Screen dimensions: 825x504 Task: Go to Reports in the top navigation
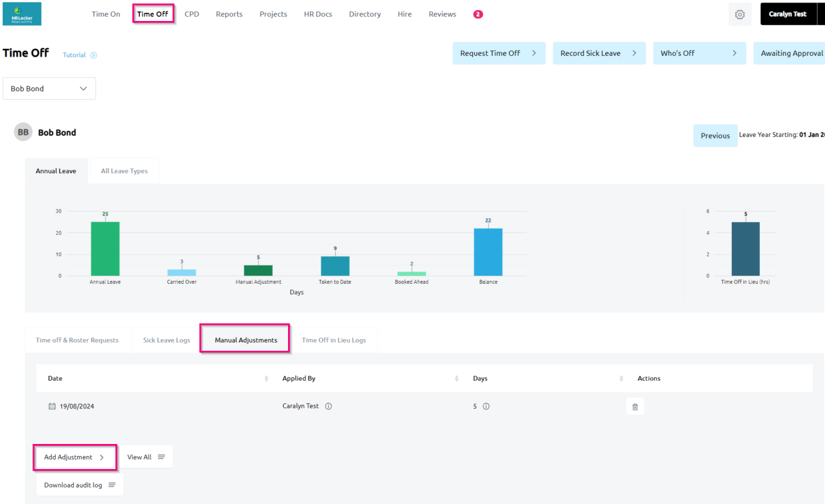click(229, 14)
